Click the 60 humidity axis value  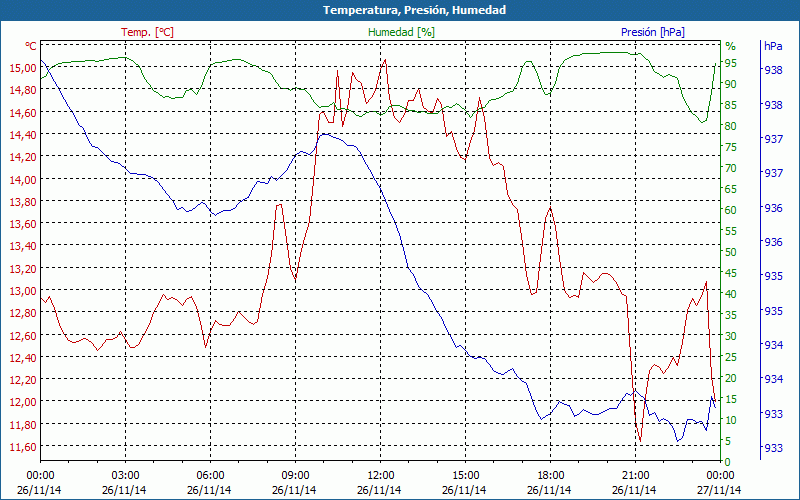pyautogui.click(x=731, y=210)
